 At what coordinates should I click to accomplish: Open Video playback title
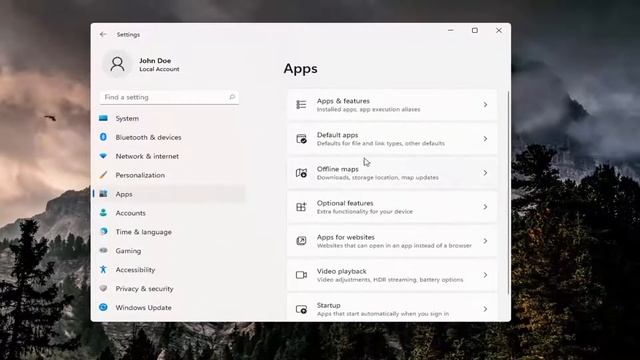coord(342,271)
